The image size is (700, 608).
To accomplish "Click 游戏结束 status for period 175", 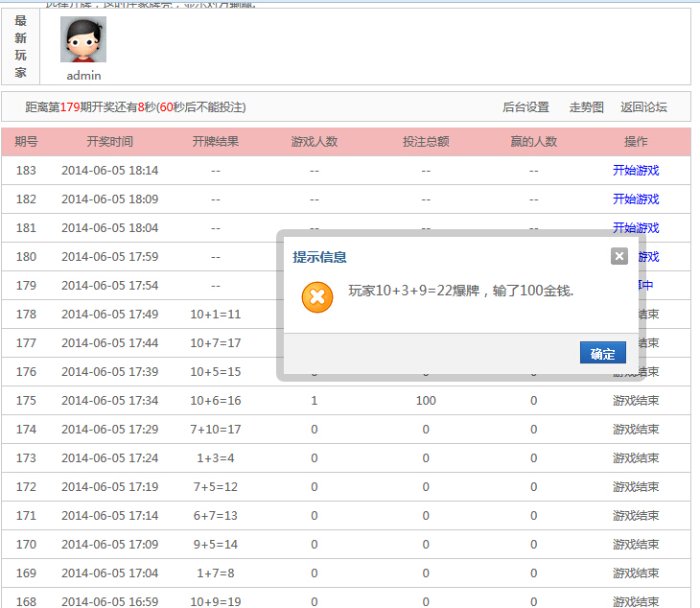I will point(636,401).
